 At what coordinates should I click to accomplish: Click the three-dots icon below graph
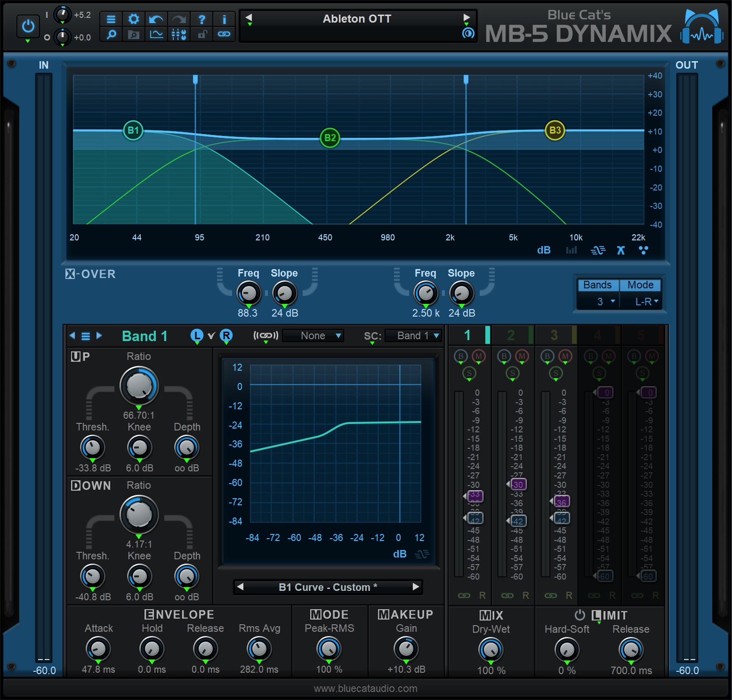tap(644, 250)
